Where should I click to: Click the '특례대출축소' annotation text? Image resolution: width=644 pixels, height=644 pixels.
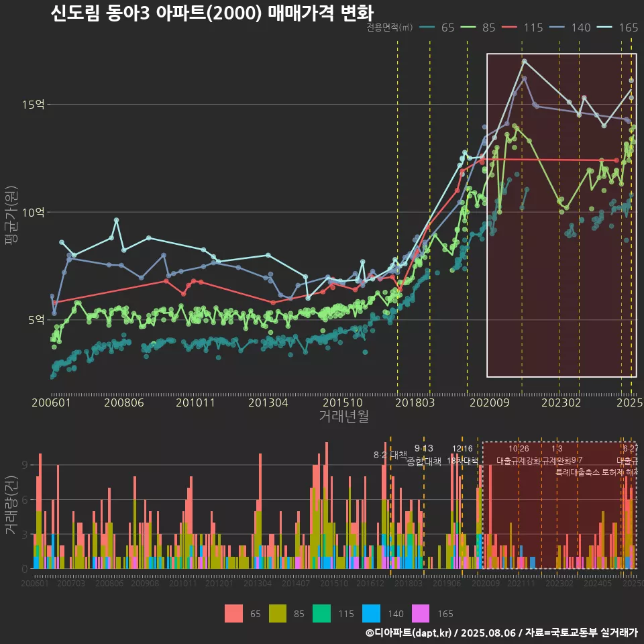578,472
